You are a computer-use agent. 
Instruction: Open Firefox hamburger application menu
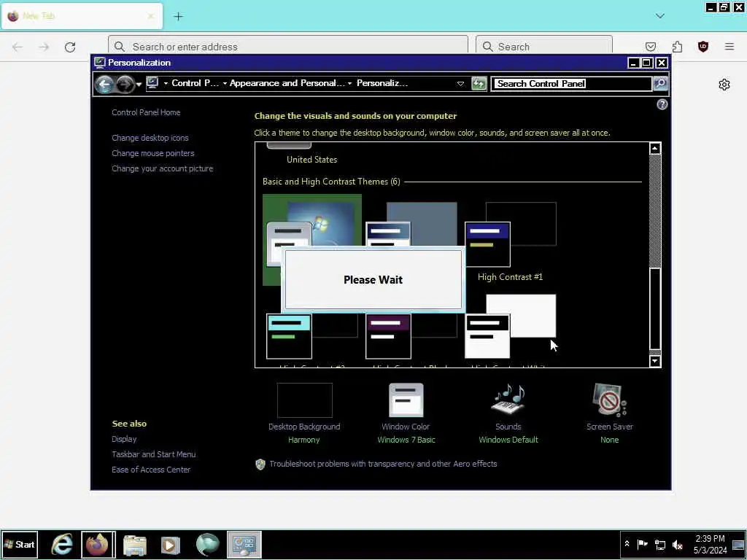pos(729,47)
